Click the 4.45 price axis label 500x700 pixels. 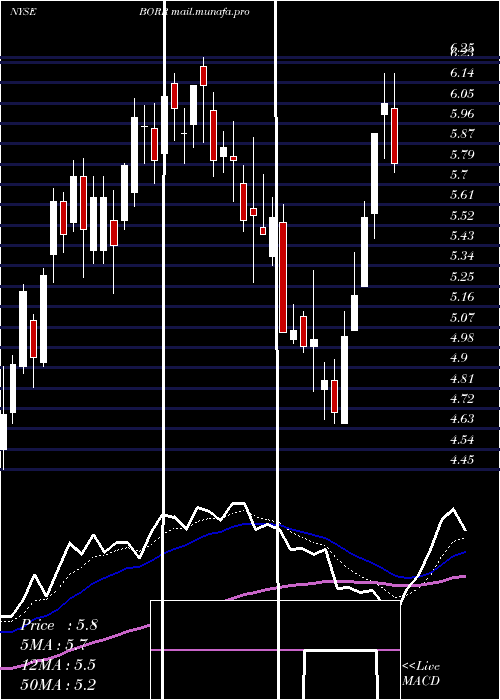[x=462, y=460]
